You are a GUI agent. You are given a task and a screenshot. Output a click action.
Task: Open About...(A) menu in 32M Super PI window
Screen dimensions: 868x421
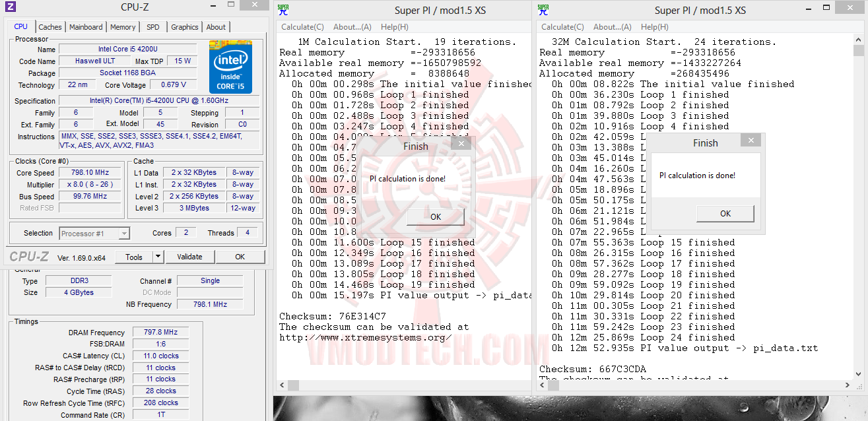tap(613, 27)
